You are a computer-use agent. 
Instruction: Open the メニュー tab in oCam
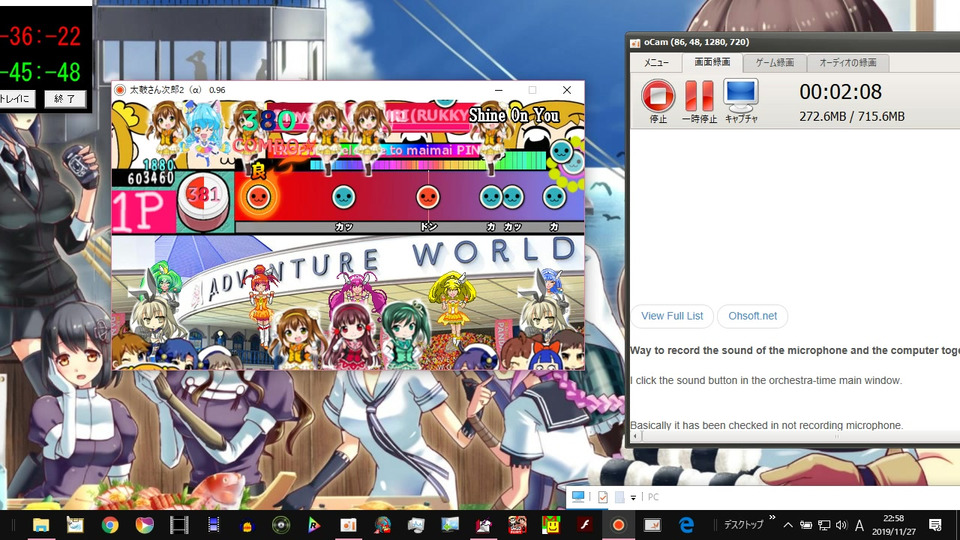[x=656, y=62]
